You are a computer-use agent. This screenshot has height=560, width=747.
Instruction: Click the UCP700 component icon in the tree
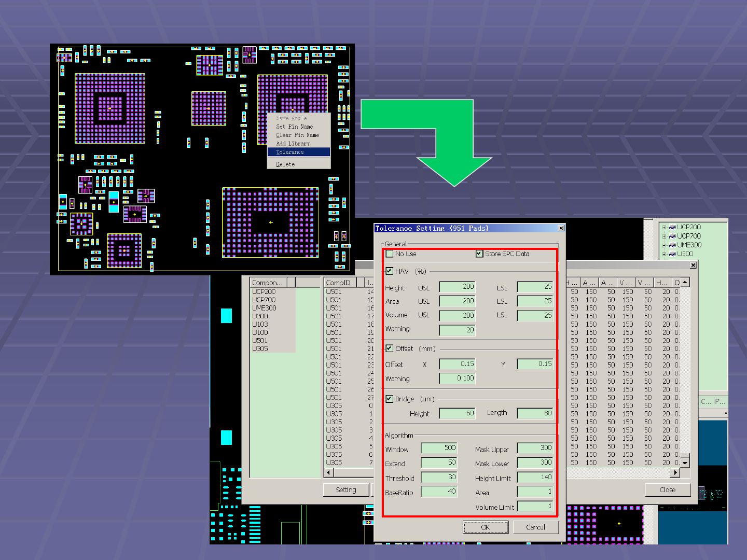pos(672,236)
